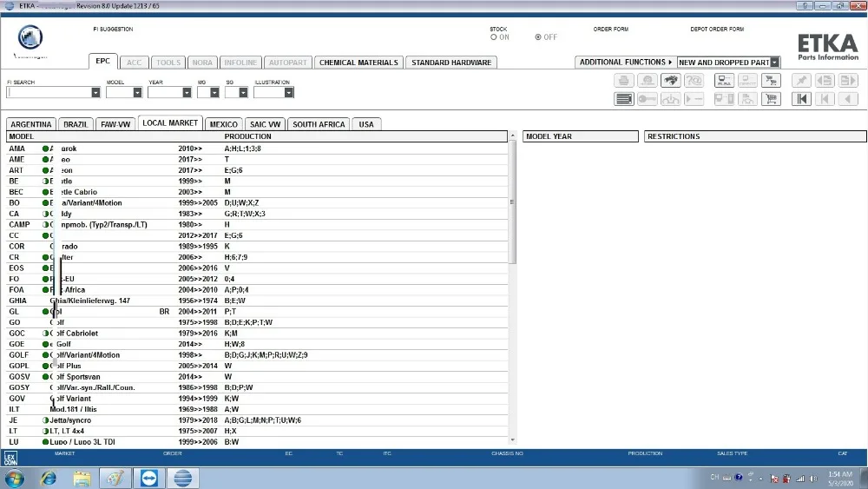The height and width of the screenshot is (489, 868).
Task: Select the USA market tab
Action: tap(366, 124)
